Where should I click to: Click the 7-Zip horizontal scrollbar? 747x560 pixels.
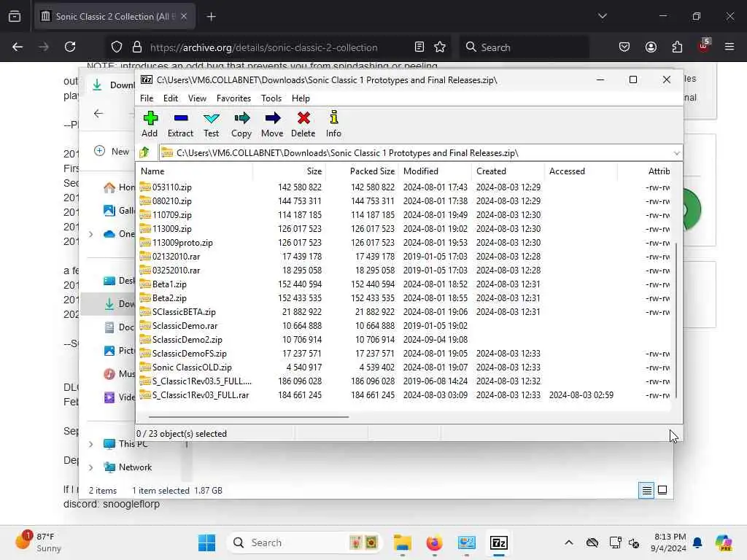coord(249,416)
